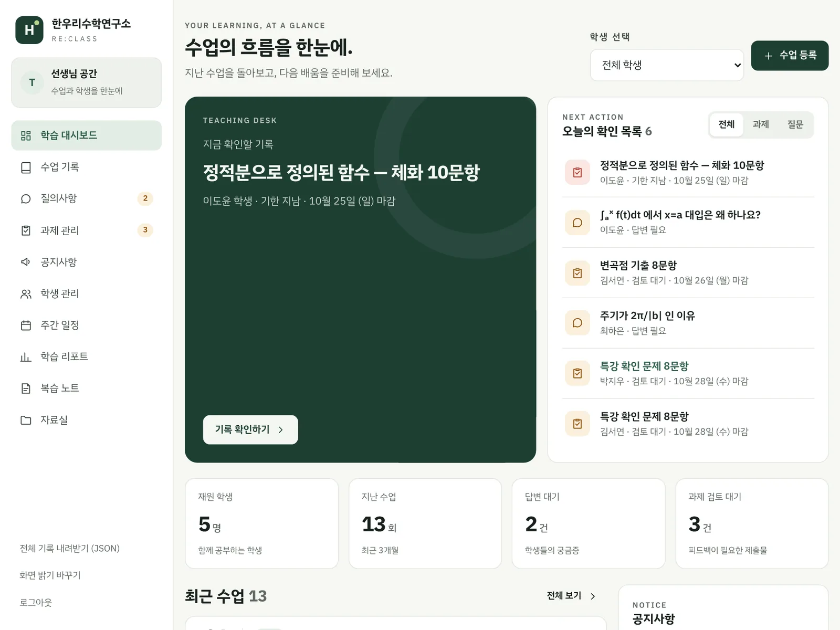This screenshot has width=840, height=630.
Task: Click the 정적분으로 정의된 함수 headline in dark card
Action: coord(341,173)
